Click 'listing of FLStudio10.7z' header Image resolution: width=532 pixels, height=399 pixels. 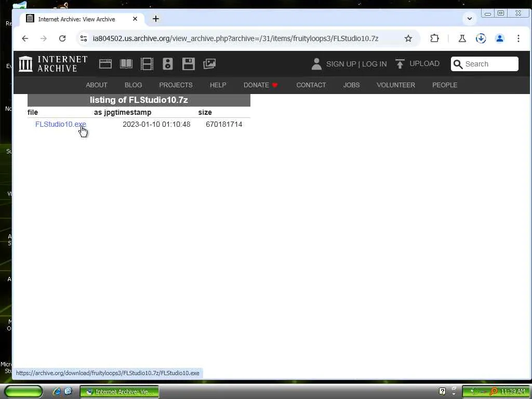[139, 100]
